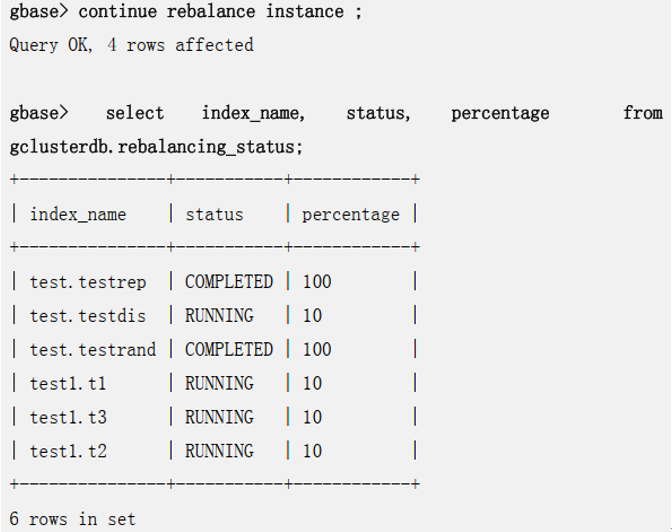Click the first gbase> prompt
The width and height of the screenshot is (672, 532).
pyautogui.click(x=39, y=11)
